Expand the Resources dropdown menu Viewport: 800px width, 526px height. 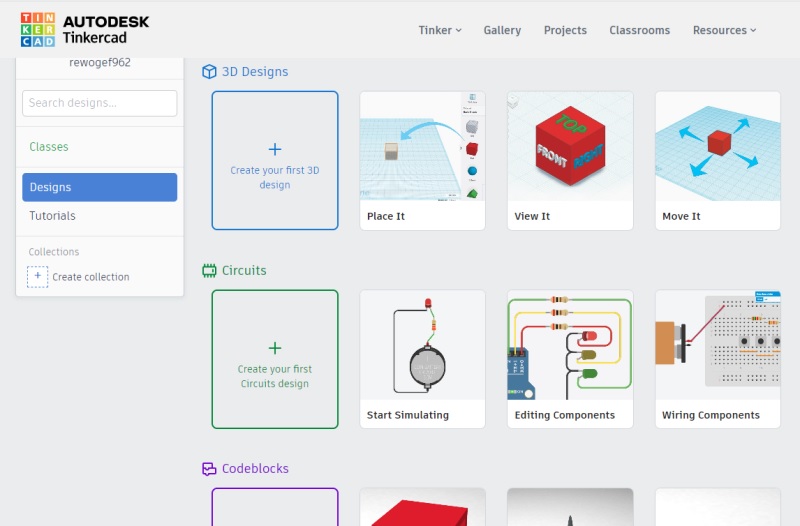[724, 30]
